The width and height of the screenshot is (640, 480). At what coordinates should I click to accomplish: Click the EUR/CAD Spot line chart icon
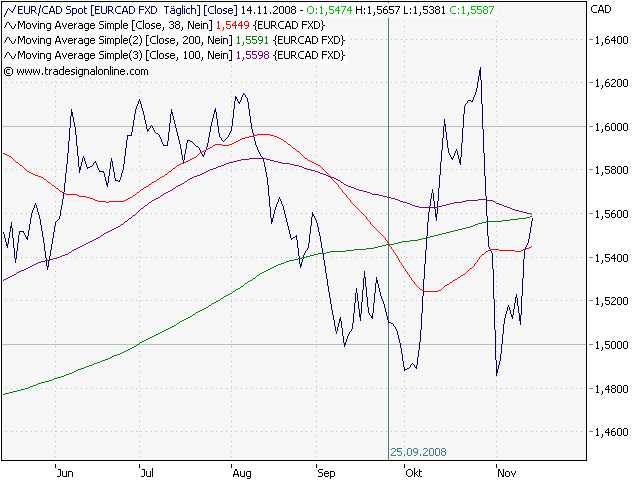pyautogui.click(x=10, y=10)
